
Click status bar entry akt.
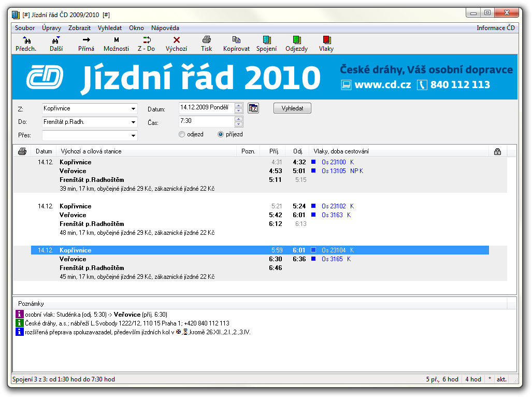pos(501,379)
